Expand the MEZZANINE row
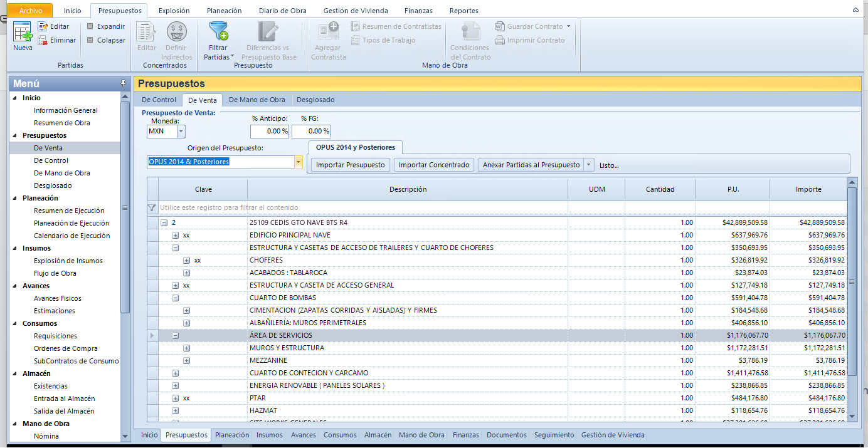Screen dimensions: 868x448 pyautogui.click(x=187, y=360)
